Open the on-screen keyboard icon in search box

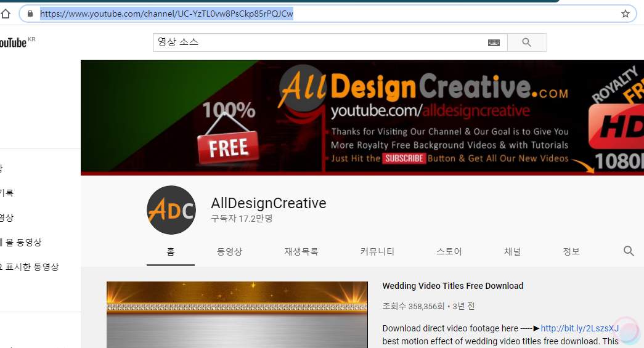coord(494,42)
